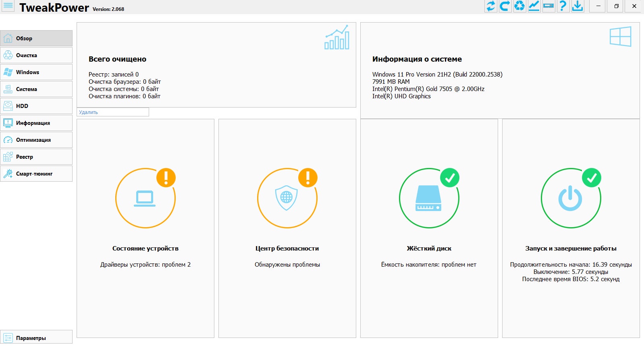Open the recycle cleanup toolbar icon
Screen dimensions: 644x346
[519, 6]
